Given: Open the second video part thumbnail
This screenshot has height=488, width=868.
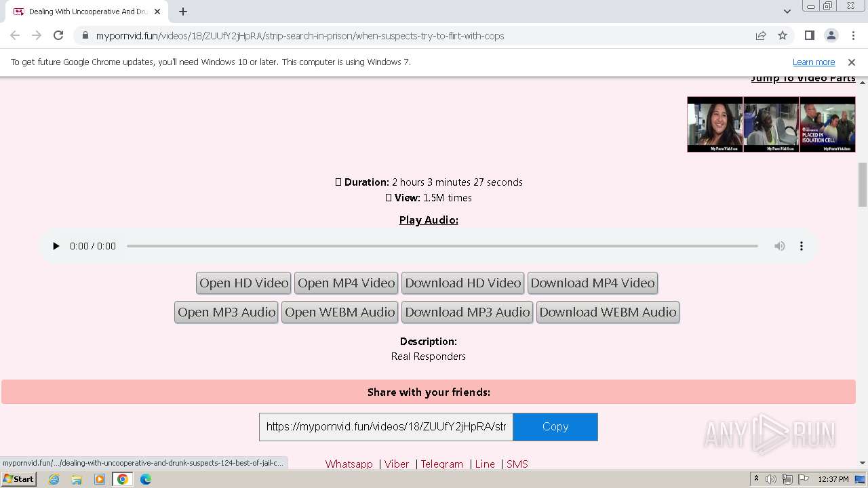Looking at the screenshot, I should [x=771, y=124].
